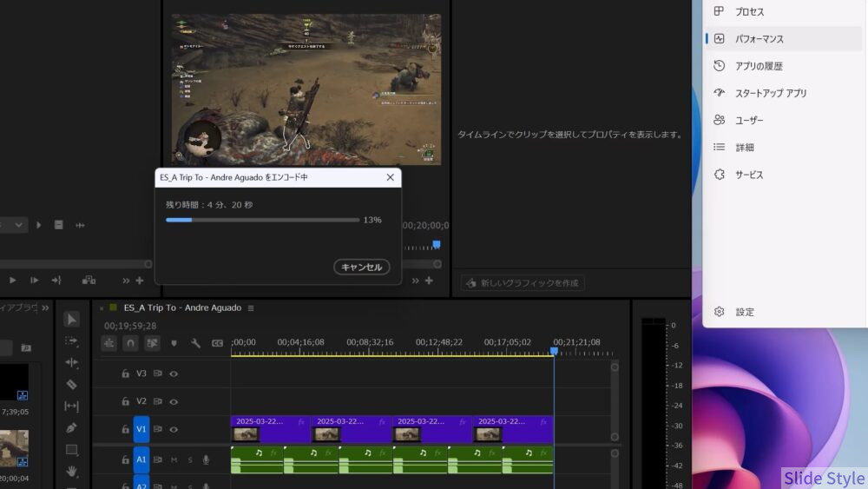Screen dimensions: 868x489
Task: Click the encoding progress bar
Action: coord(262,220)
